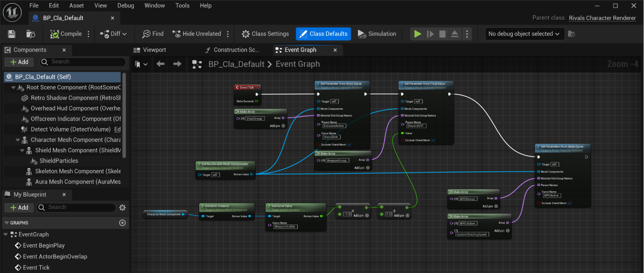Viewport: 644px width, 273px height.
Task: Open the Diff dropdown
Action: coord(113,34)
